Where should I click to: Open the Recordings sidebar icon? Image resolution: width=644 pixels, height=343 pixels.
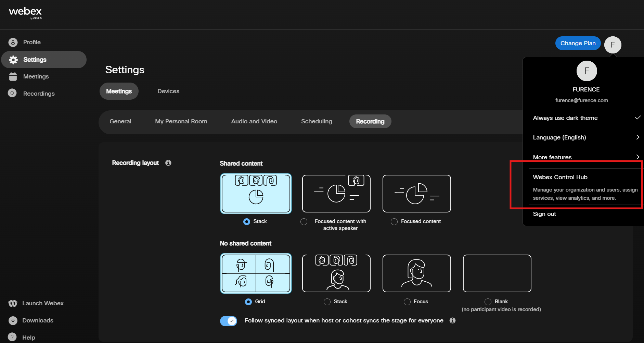pyautogui.click(x=12, y=93)
